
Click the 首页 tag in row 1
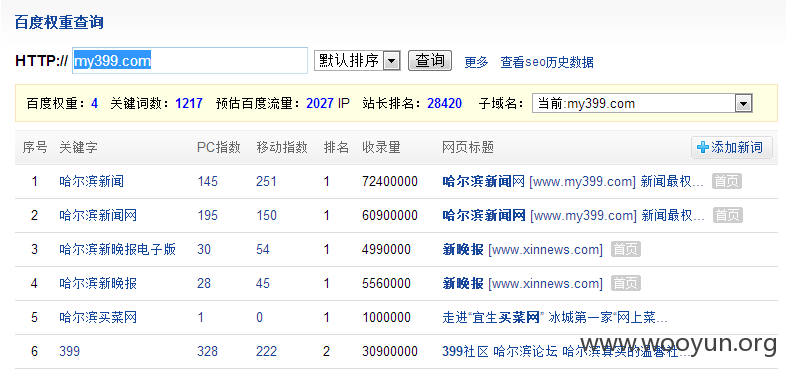726,181
